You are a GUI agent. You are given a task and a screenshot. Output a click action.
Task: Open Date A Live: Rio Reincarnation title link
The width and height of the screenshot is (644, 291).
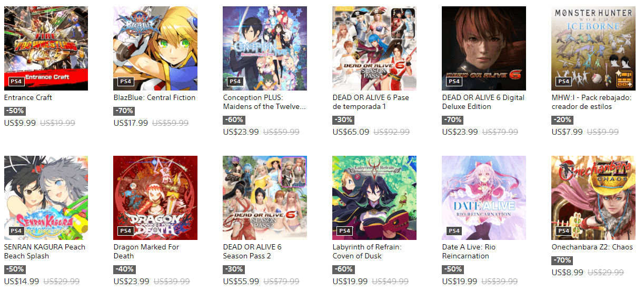[x=469, y=252]
